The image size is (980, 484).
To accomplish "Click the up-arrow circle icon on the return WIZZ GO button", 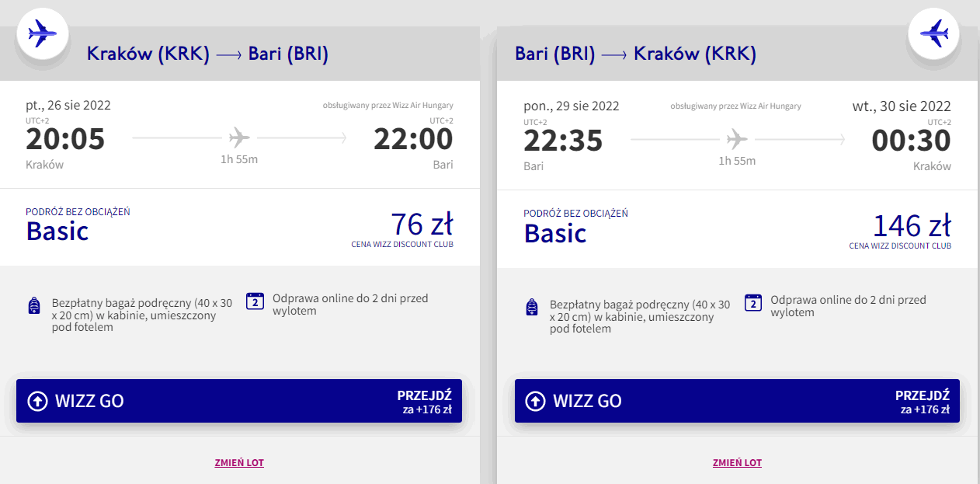I will pos(535,401).
